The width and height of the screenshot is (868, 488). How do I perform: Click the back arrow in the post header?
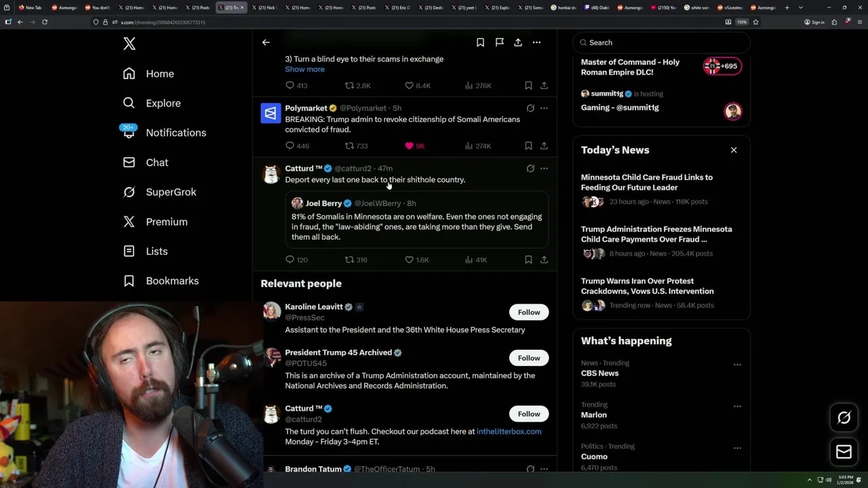(266, 42)
